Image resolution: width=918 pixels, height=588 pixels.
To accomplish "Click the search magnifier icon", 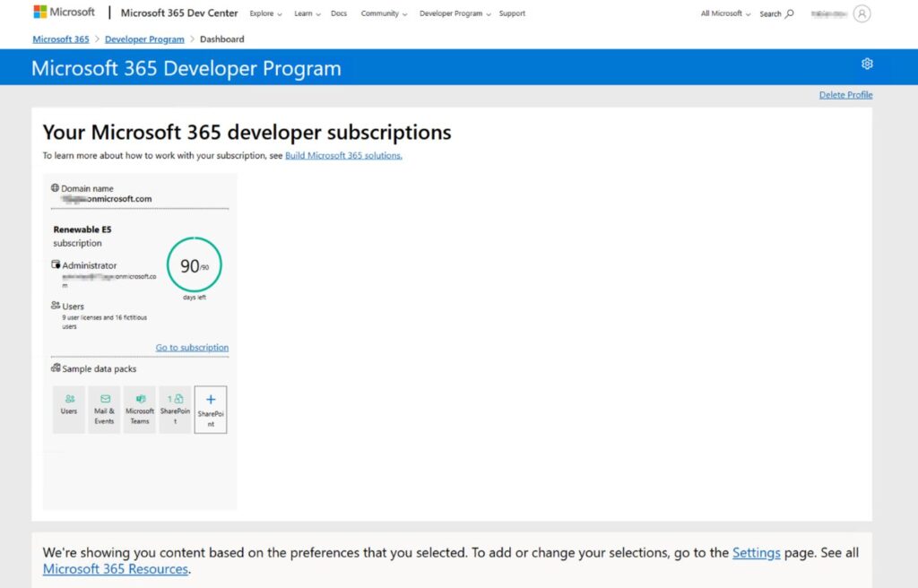I will point(789,13).
